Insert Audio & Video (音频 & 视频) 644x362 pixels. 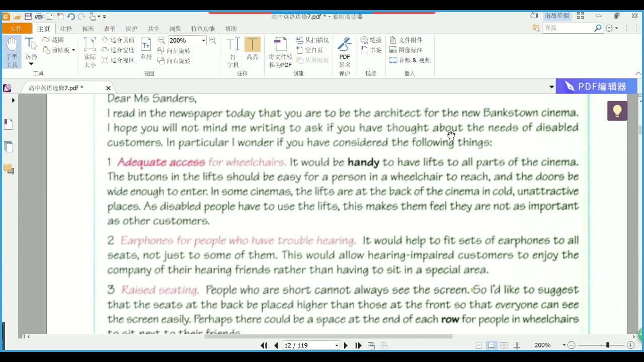(x=410, y=60)
